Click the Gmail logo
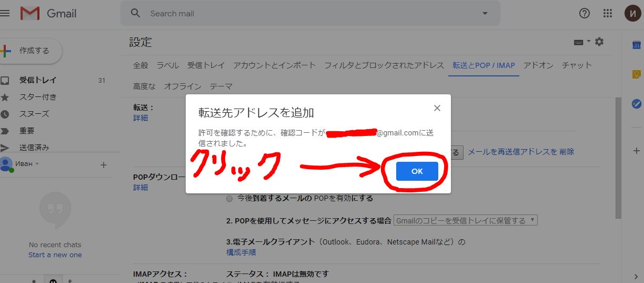 pos(48,13)
